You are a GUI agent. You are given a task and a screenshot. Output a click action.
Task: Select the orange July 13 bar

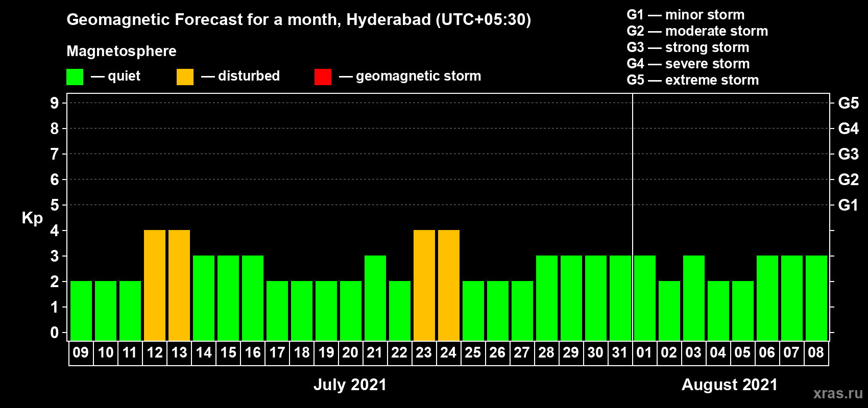[179, 285]
